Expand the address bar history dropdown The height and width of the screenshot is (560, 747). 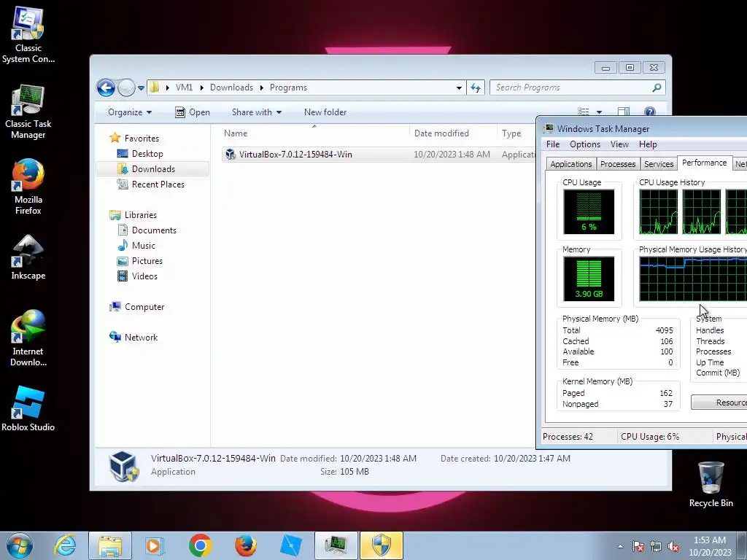[x=459, y=87]
